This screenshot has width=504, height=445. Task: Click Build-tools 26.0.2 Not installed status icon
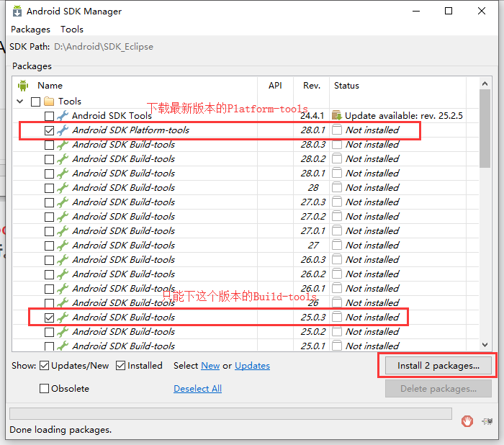click(x=337, y=274)
